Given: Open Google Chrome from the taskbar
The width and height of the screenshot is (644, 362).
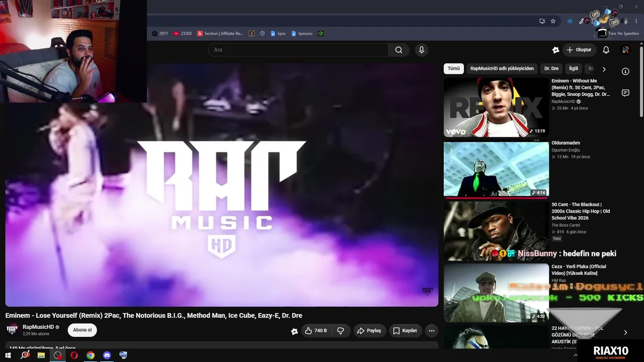Looking at the screenshot, I should (x=90, y=355).
